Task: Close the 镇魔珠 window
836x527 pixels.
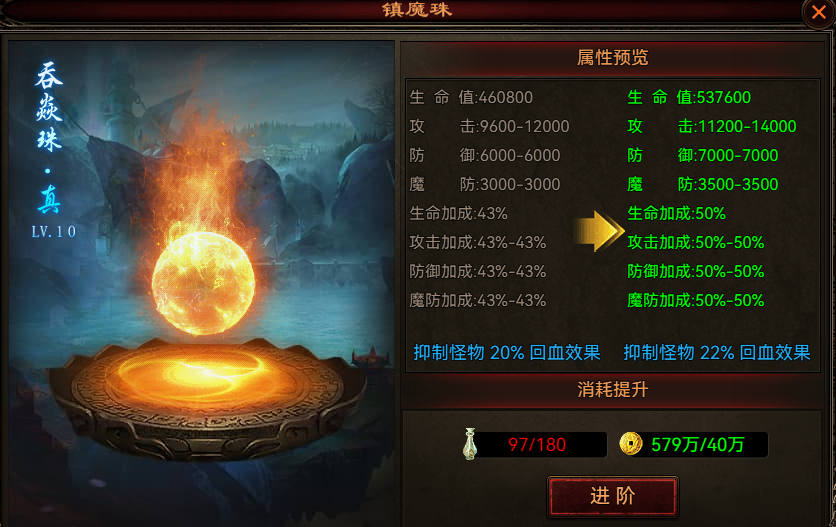Action: [x=818, y=12]
